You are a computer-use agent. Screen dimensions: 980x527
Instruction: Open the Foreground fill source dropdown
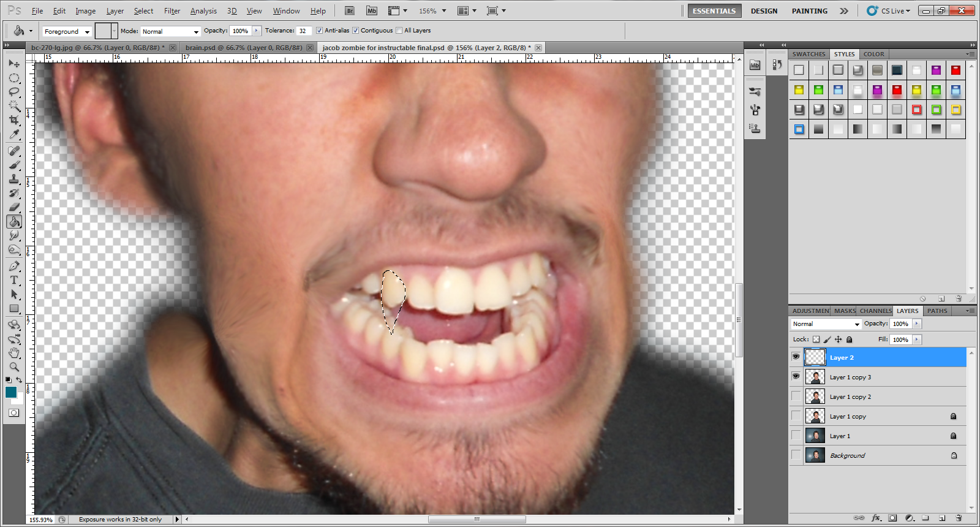coord(67,31)
